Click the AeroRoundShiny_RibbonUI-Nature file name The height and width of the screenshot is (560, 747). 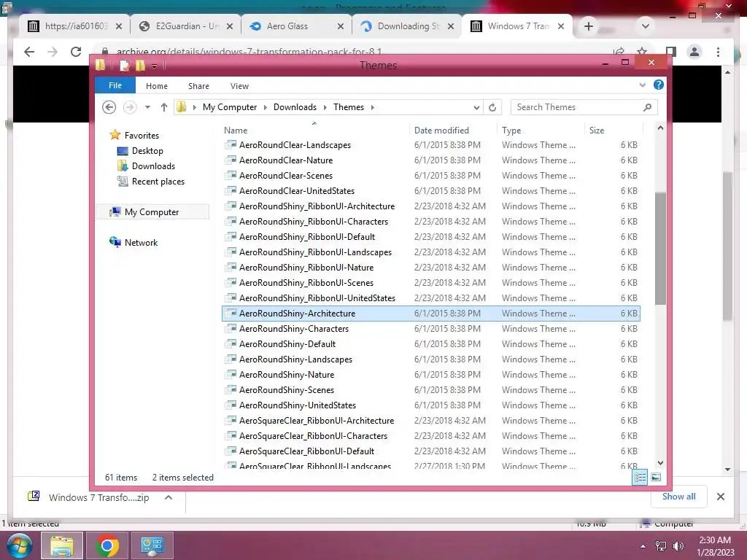coord(306,267)
